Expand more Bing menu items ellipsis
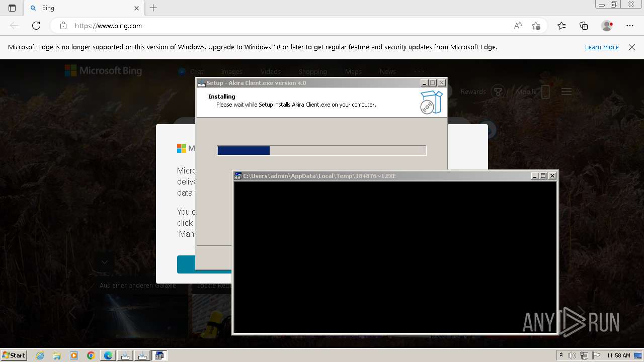 [419, 71]
